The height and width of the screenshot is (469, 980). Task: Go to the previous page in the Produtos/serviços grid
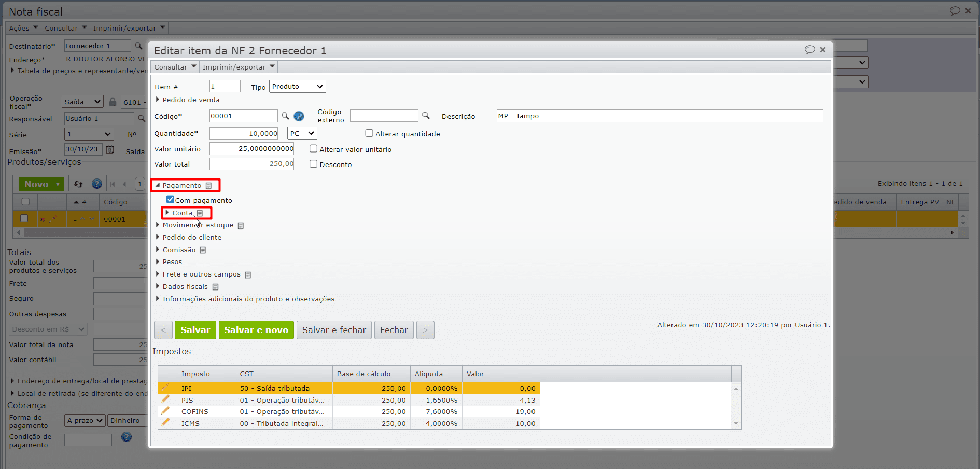point(124,184)
